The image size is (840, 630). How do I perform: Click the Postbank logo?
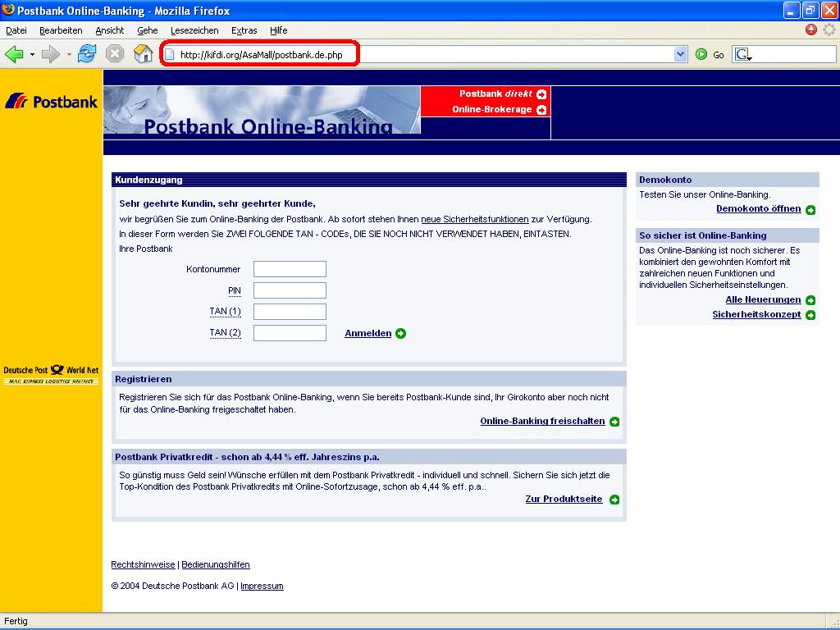pos(52,101)
